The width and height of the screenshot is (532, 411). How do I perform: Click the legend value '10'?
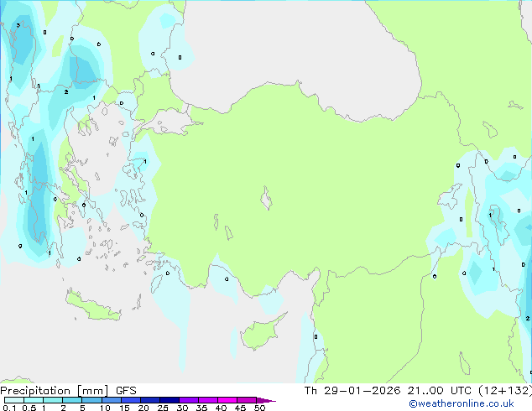(x=105, y=408)
